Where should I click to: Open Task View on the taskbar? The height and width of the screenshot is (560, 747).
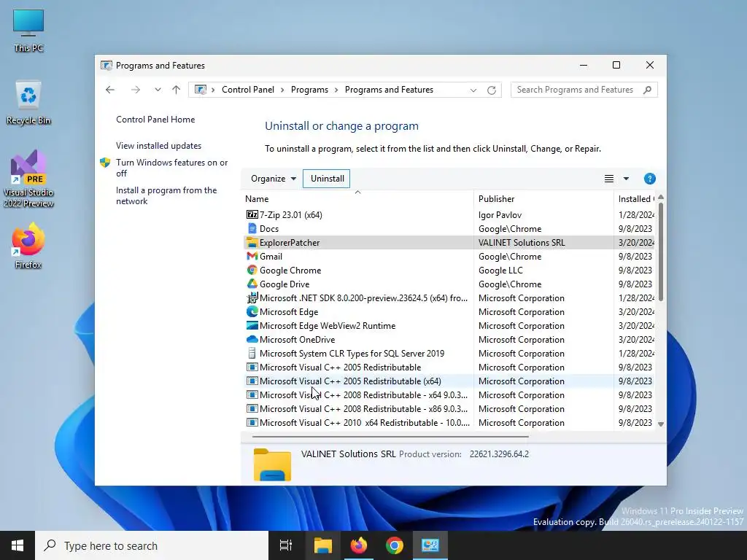286,545
